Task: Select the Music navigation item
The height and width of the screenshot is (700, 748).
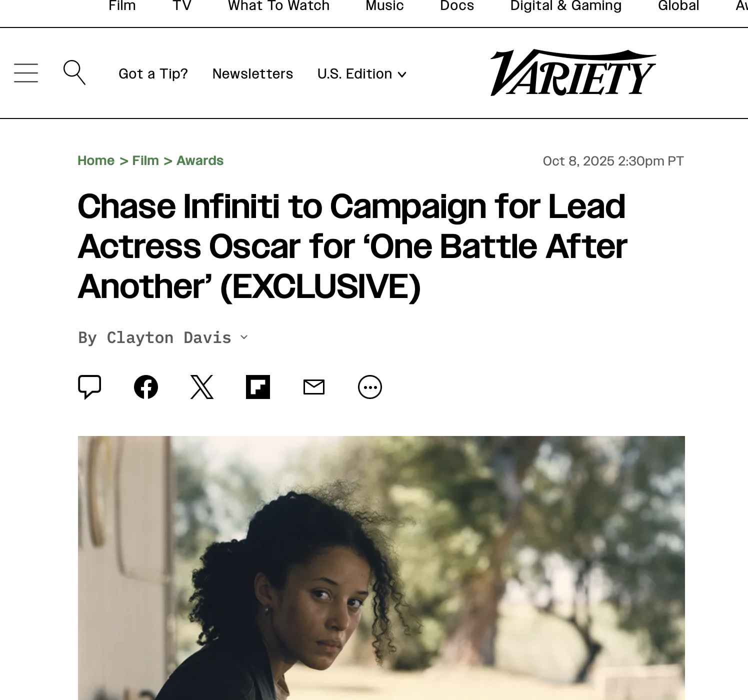Action: (384, 5)
